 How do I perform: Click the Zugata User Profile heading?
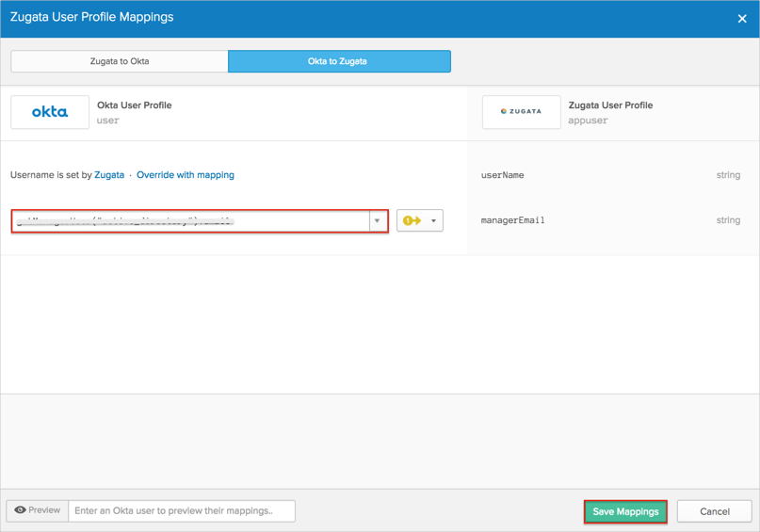[x=610, y=105]
